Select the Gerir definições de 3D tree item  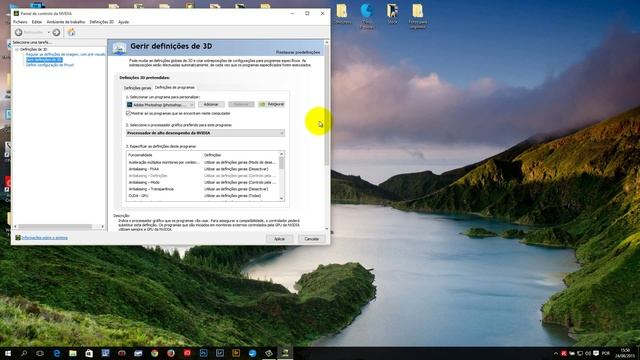point(44,60)
